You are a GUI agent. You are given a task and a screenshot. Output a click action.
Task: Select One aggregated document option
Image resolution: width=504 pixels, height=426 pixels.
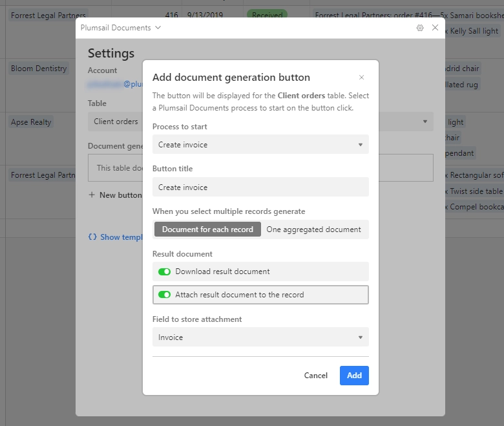click(314, 229)
